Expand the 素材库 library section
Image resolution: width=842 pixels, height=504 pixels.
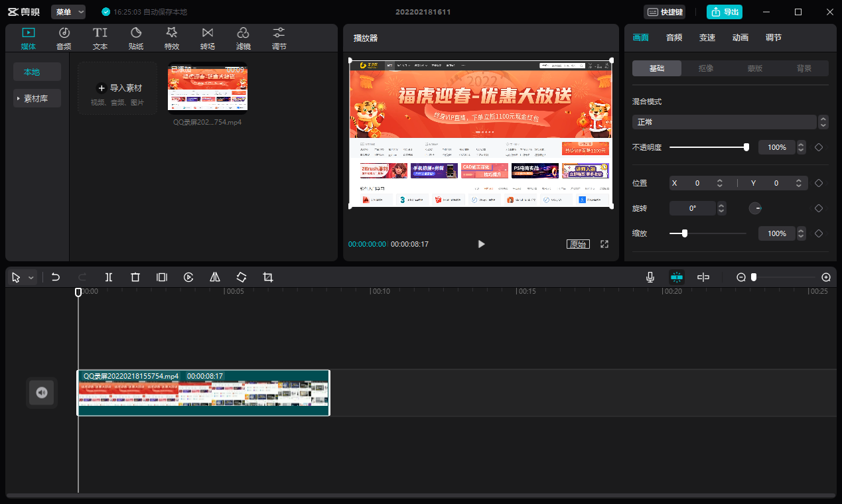click(37, 98)
